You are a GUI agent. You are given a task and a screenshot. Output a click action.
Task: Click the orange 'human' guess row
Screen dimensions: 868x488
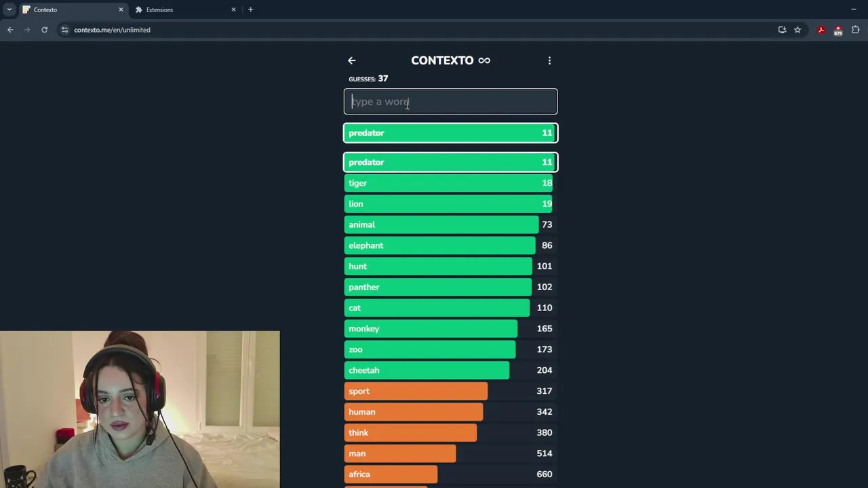450,412
